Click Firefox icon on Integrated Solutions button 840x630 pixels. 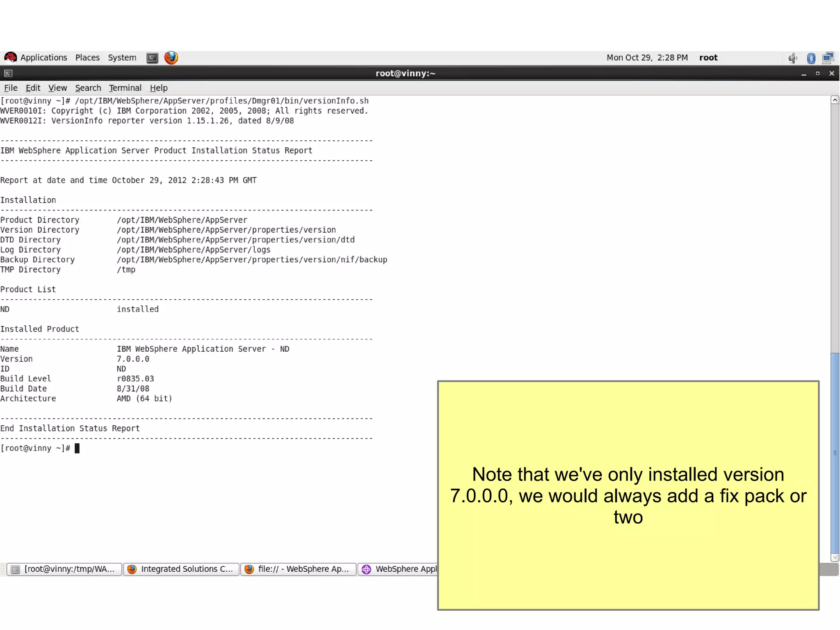click(x=132, y=569)
